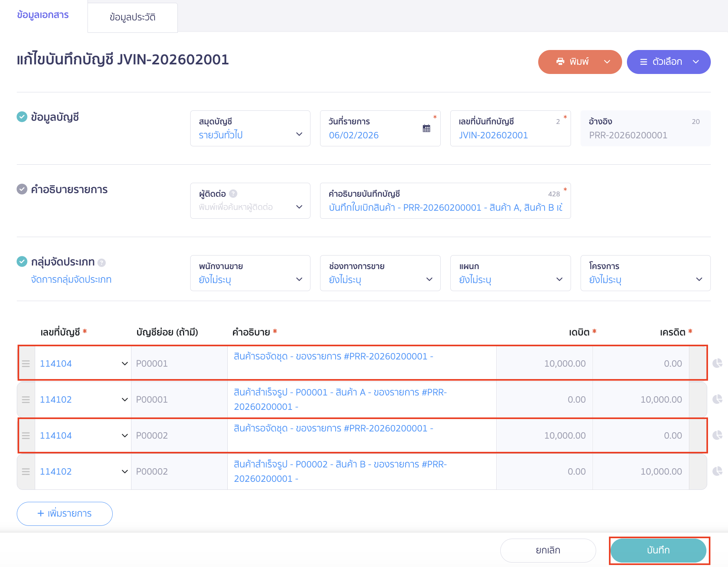Image resolution: width=728 pixels, height=567 pixels.
Task: Click the pie chart icon on first row
Action: (x=717, y=363)
